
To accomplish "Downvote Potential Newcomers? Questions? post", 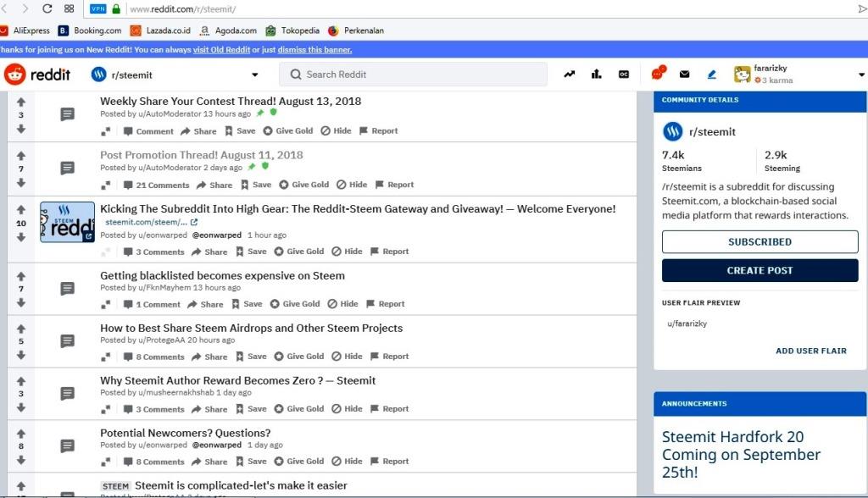I will pos(21,460).
